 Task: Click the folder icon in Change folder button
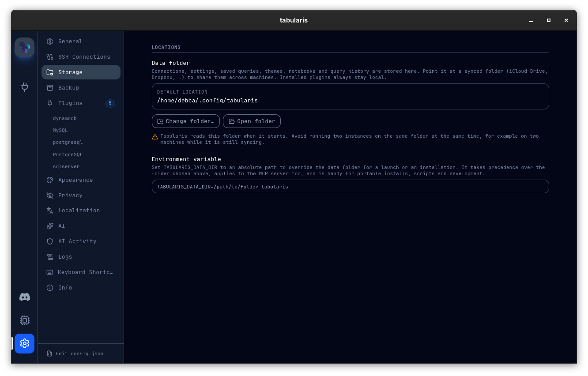click(160, 121)
